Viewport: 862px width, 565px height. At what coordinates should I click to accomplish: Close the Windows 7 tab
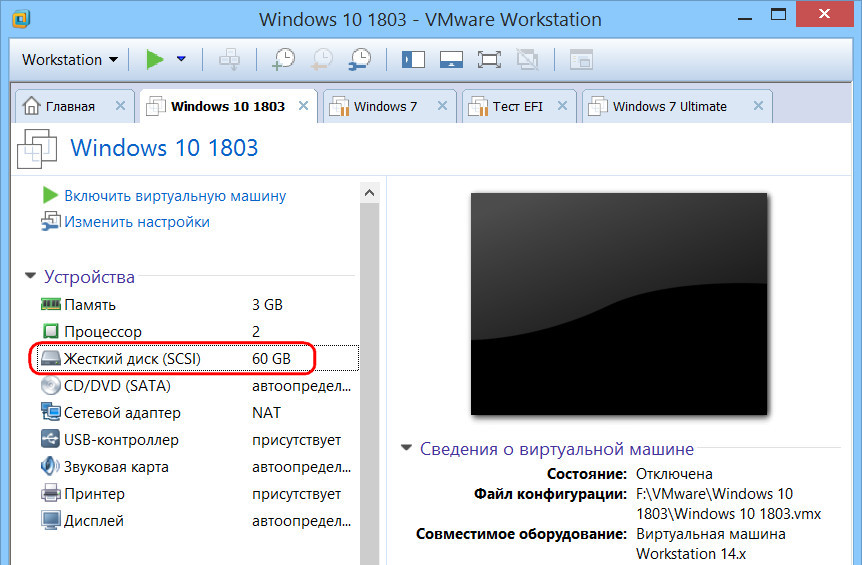click(x=443, y=106)
